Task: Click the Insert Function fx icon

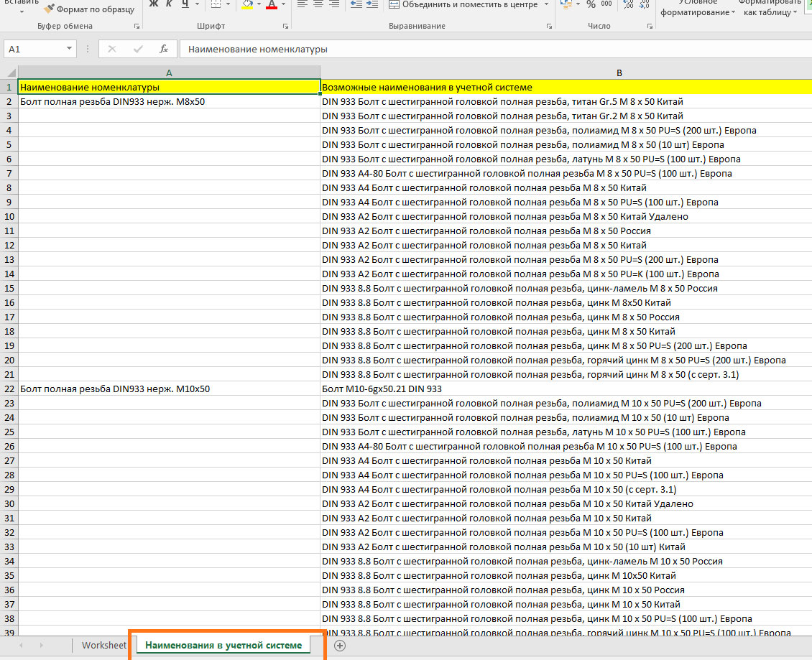Action: (x=164, y=49)
